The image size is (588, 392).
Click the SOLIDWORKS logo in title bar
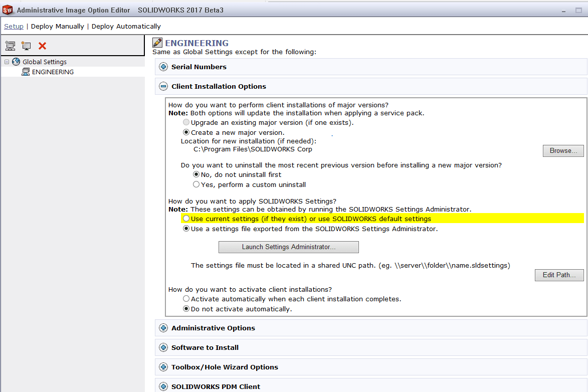tap(8, 10)
